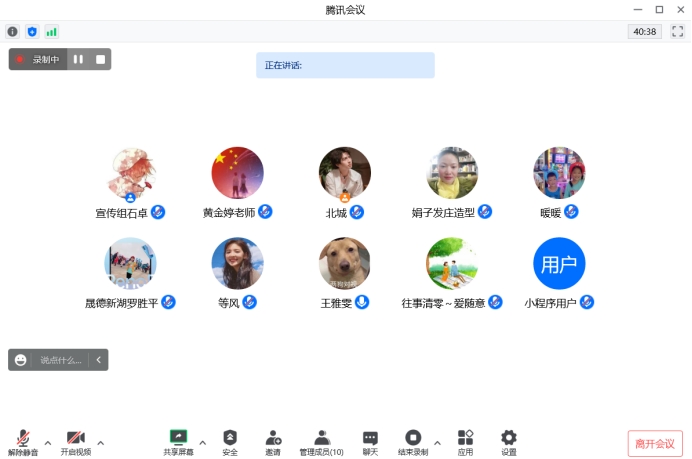
Task: Stop the recording with the square button
Action: pos(100,60)
